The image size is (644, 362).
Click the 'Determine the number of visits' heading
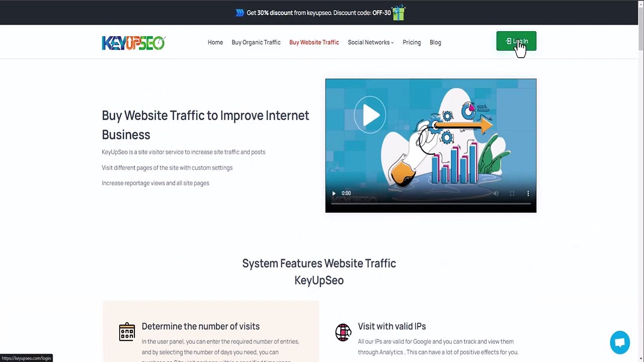click(x=201, y=326)
